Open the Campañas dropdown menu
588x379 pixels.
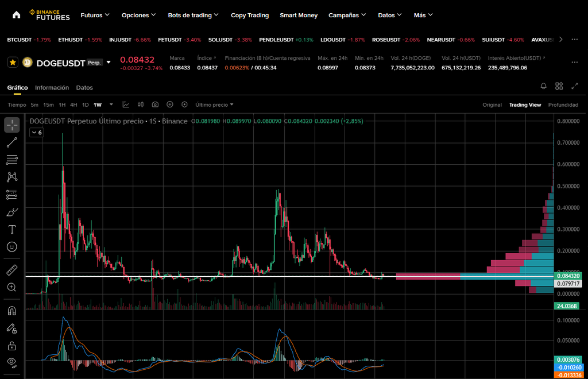click(347, 15)
